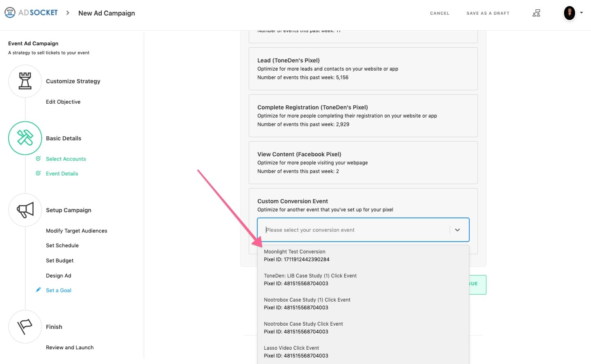Click the partially hidden Continue button
The height and width of the screenshot is (364, 591).
click(x=477, y=284)
